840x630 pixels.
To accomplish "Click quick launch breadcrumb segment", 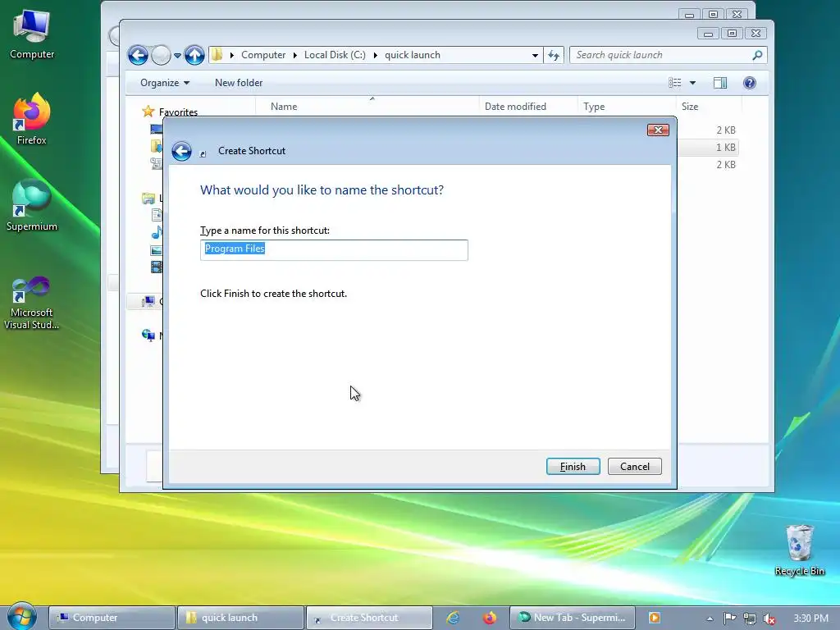I will tap(412, 55).
